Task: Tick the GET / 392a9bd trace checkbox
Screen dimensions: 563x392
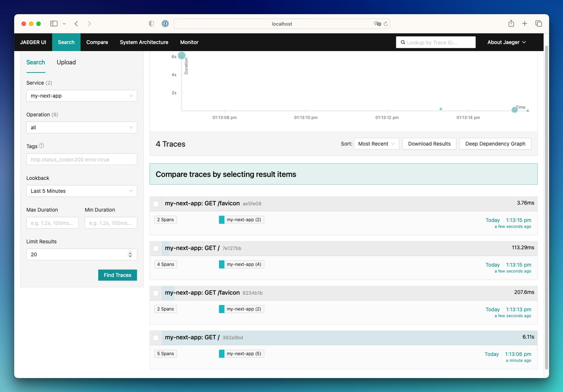Action: pyautogui.click(x=156, y=338)
